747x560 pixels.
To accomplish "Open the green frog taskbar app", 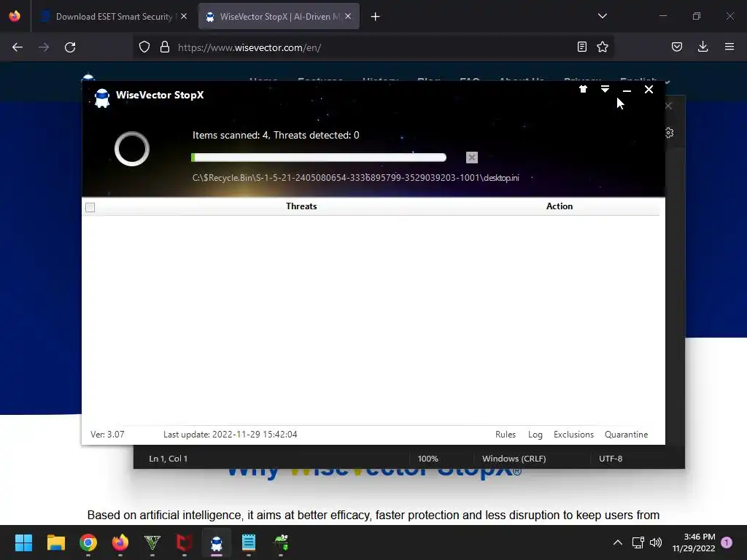I will [x=281, y=542].
